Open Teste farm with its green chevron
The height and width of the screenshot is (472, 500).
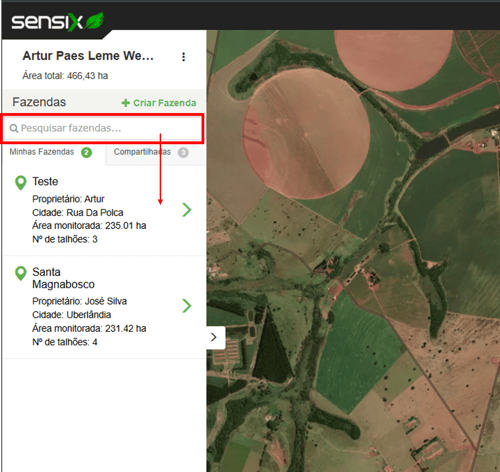point(187,210)
